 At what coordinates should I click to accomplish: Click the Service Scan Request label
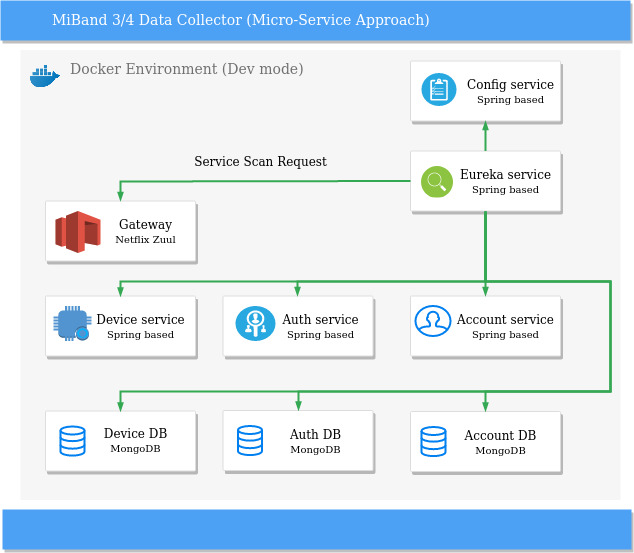click(260, 161)
